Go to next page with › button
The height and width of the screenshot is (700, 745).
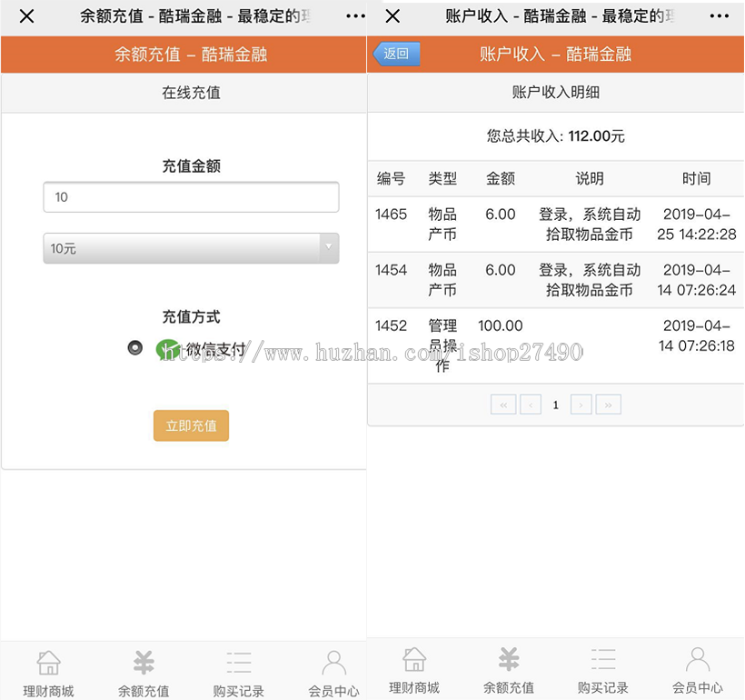pyautogui.click(x=581, y=405)
